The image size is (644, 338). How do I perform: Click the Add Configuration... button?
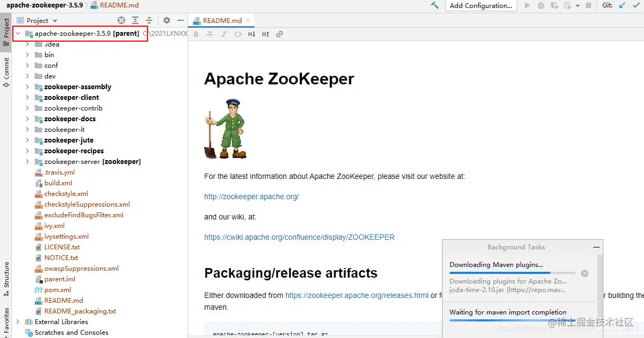click(481, 6)
